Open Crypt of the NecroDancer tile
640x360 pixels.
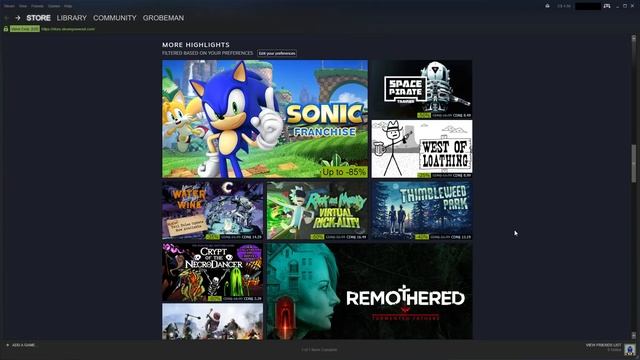213,273
